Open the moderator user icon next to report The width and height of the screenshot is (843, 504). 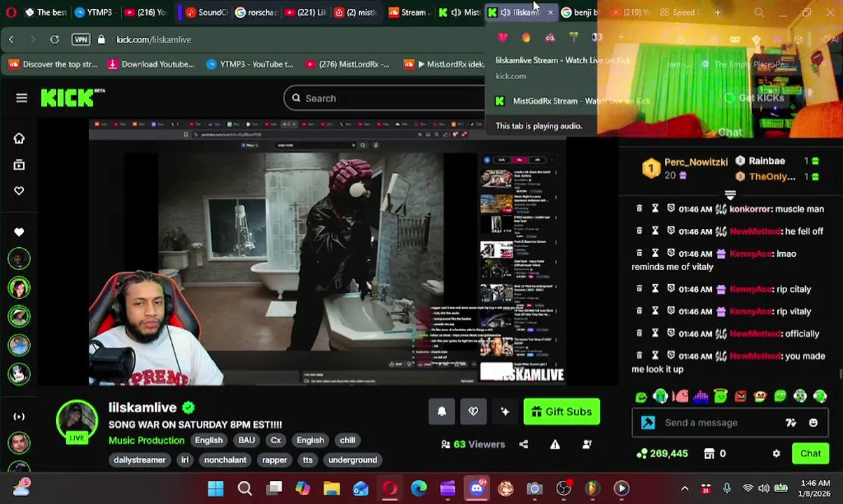(587, 444)
